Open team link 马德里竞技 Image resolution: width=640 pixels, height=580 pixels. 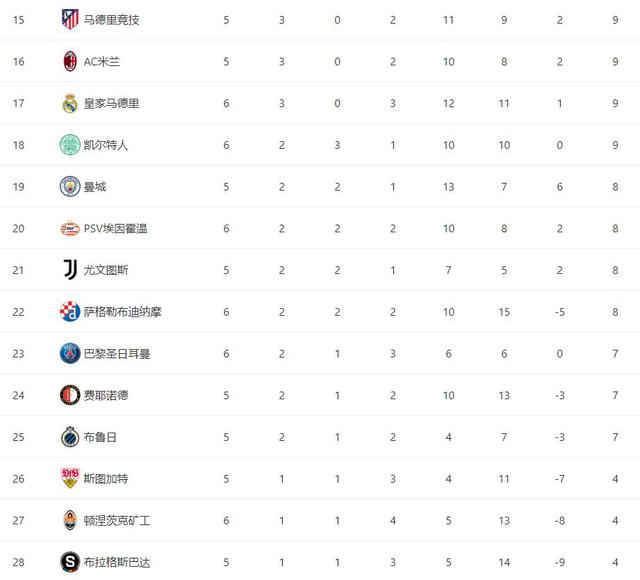point(111,20)
